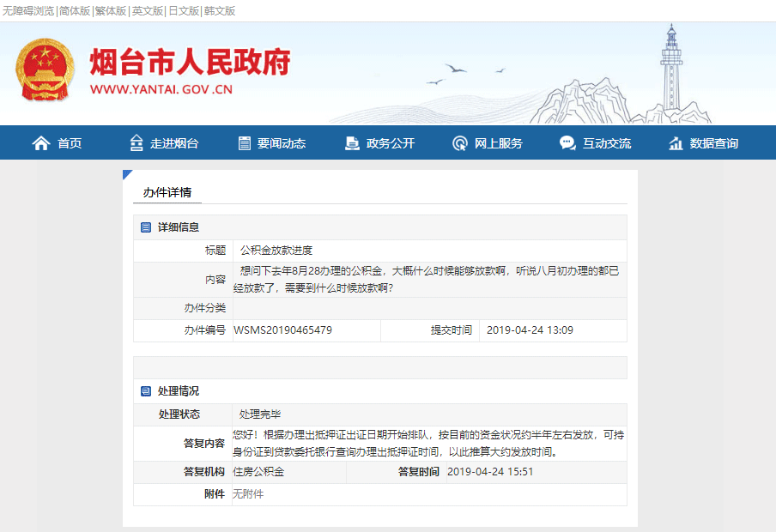Click the 处理情况 section header
The width and height of the screenshot is (776, 532).
179,391
